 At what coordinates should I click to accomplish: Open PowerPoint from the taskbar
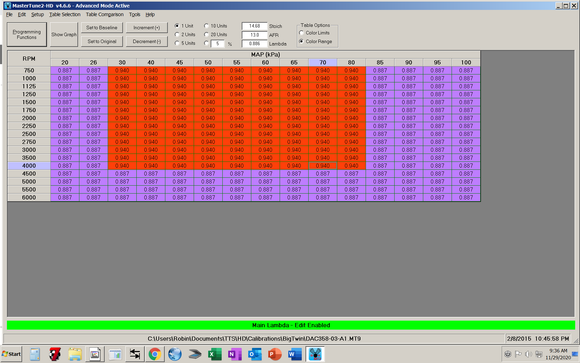[274, 354]
